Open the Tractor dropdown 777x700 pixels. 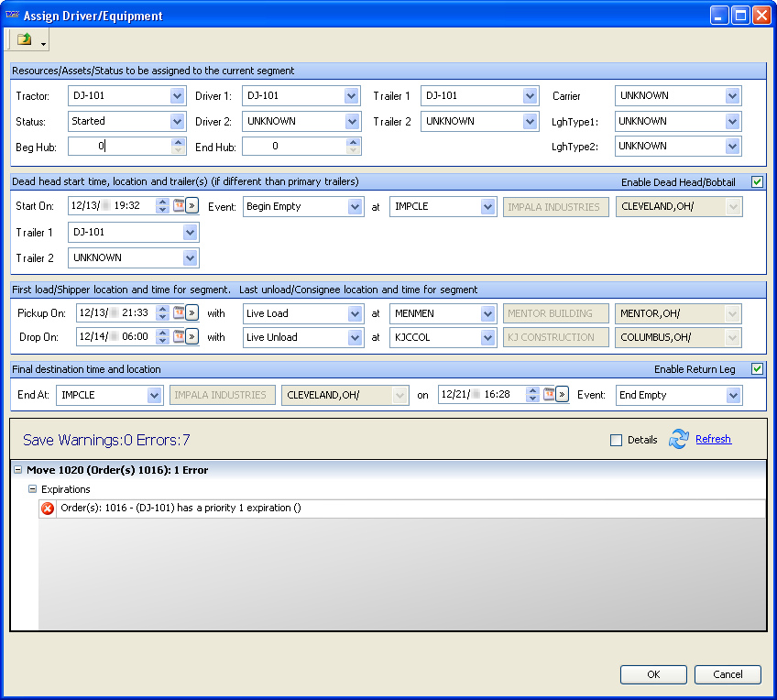click(x=178, y=96)
